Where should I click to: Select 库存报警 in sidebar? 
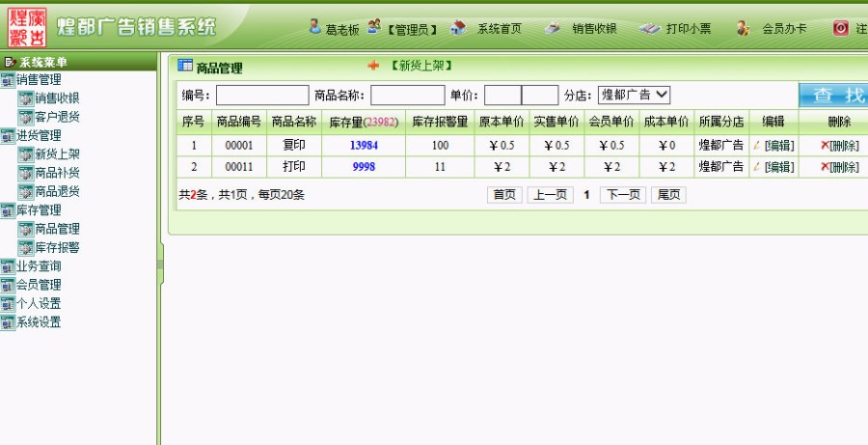(57, 248)
